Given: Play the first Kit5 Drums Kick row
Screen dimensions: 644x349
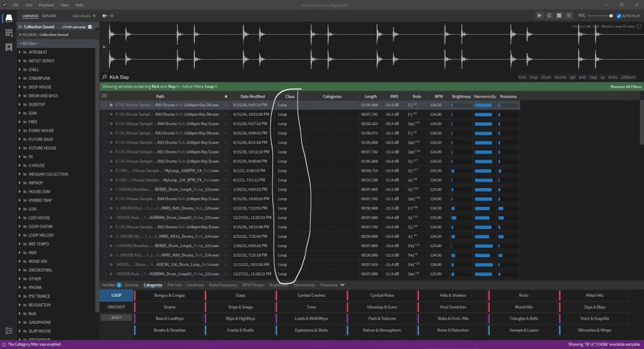Looking at the screenshot, I should click(x=111, y=105).
